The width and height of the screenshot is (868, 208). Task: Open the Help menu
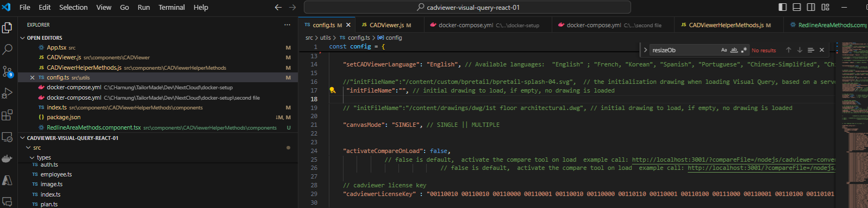[201, 7]
